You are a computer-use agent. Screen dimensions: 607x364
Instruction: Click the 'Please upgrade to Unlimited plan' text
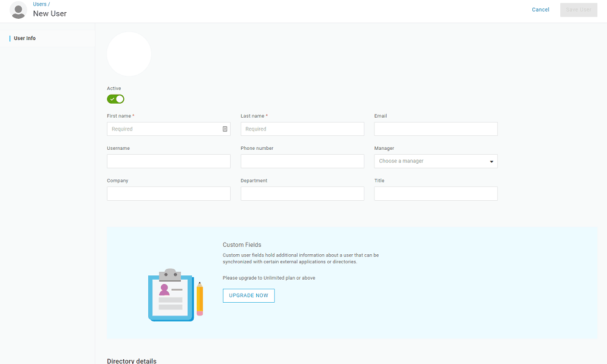click(x=269, y=278)
